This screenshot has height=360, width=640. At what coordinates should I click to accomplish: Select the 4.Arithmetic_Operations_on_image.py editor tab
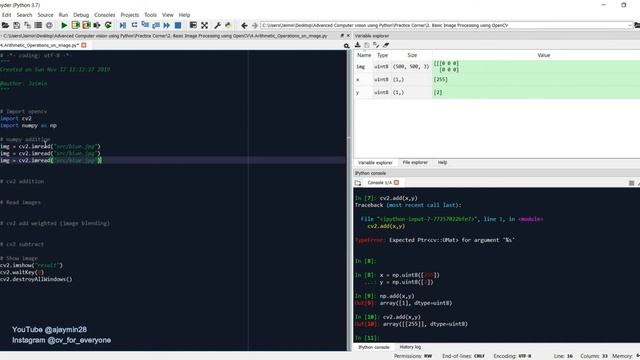coord(40,45)
